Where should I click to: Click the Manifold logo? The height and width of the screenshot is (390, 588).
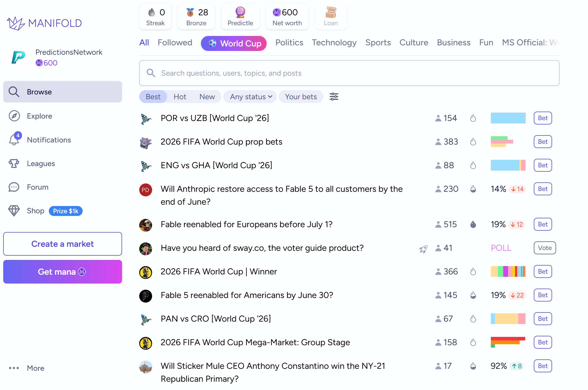click(x=44, y=23)
